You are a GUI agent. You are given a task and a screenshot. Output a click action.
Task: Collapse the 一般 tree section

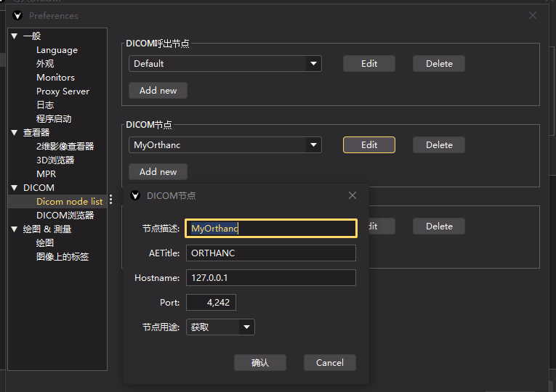coord(15,36)
